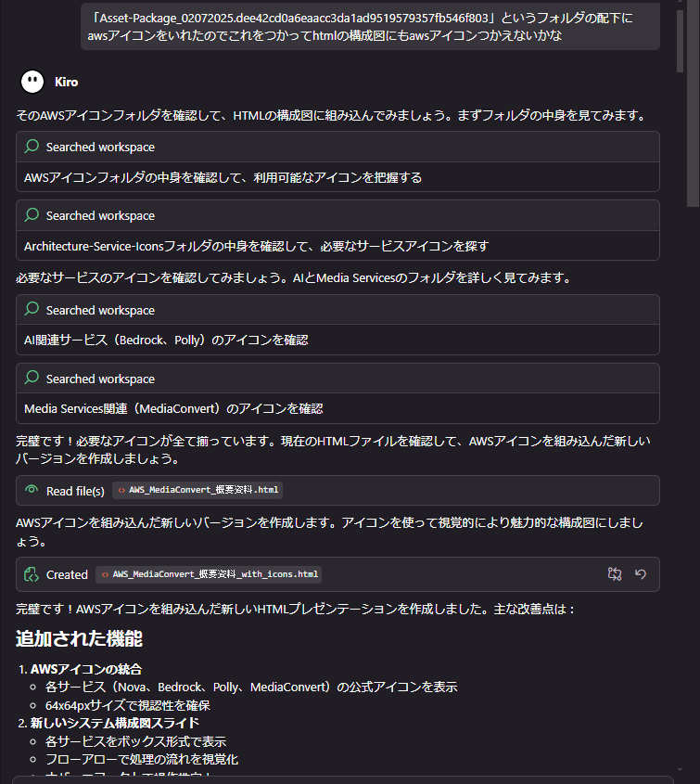Click the view diff icon on the Created row

[615, 574]
